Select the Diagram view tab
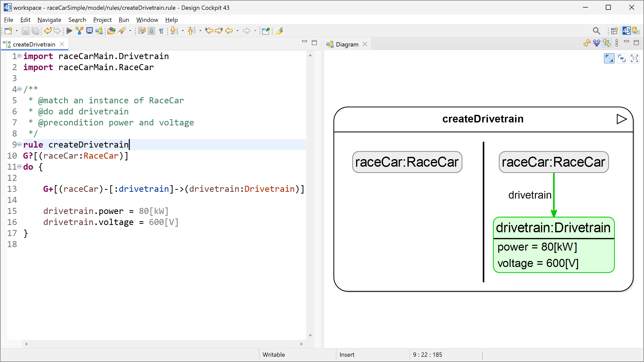 [x=347, y=44]
